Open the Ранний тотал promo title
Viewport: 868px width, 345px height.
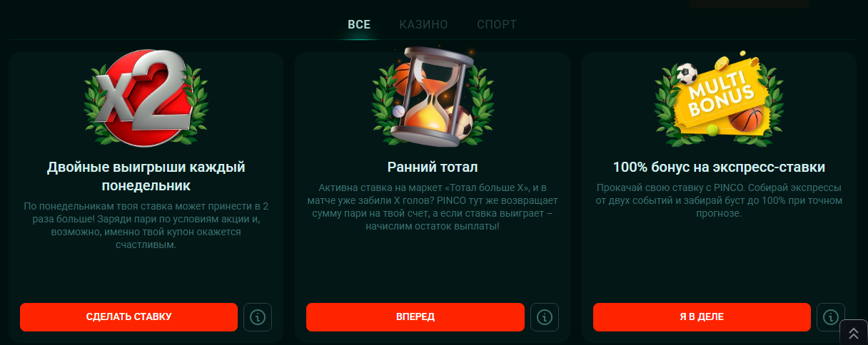(x=433, y=168)
